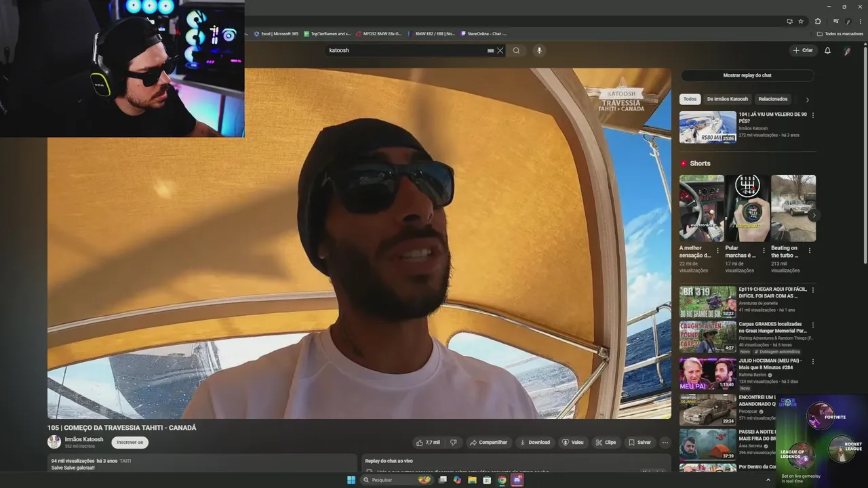The width and height of the screenshot is (868, 488).
Task: Click the 'Clipe' button
Action: click(x=606, y=442)
